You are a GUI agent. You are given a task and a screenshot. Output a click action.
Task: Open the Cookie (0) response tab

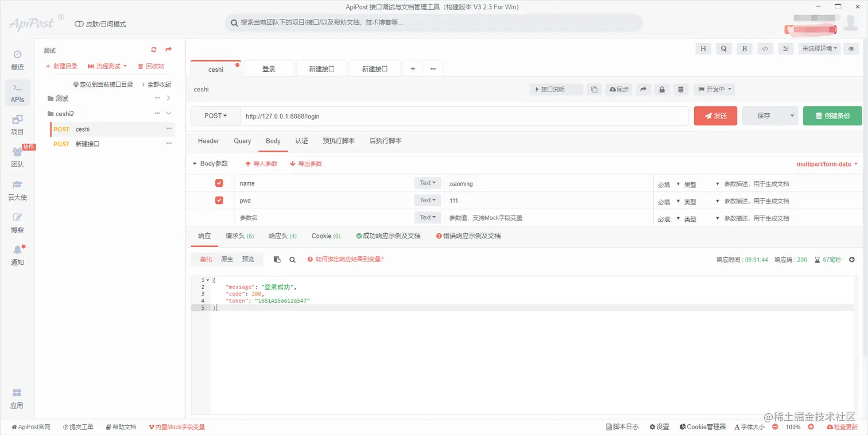(326, 236)
